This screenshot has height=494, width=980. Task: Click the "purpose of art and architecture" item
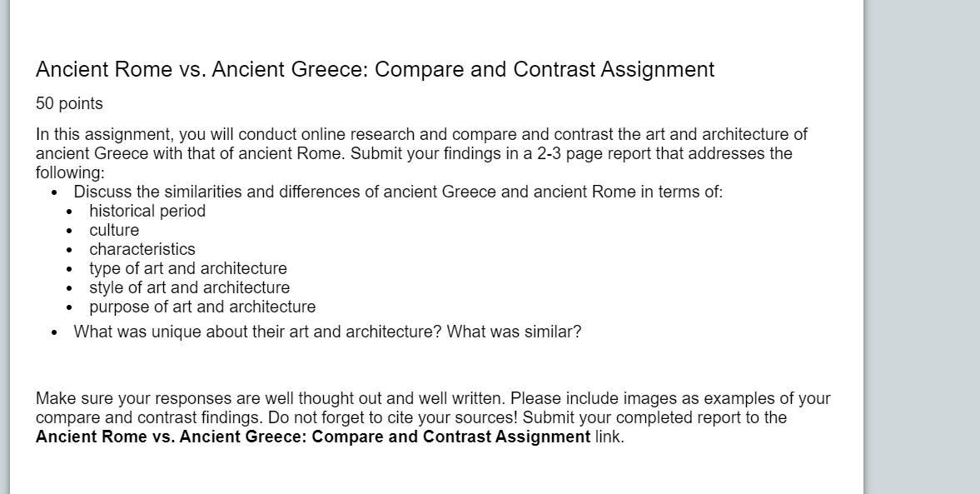click(x=202, y=307)
